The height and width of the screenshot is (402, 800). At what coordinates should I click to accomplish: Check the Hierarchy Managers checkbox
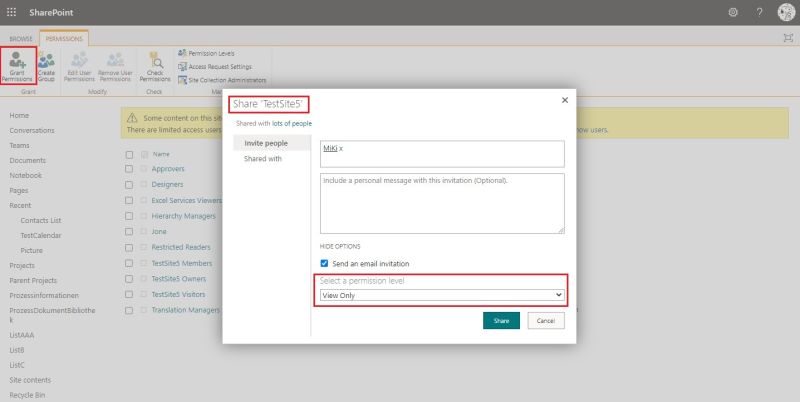pyautogui.click(x=129, y=216)
